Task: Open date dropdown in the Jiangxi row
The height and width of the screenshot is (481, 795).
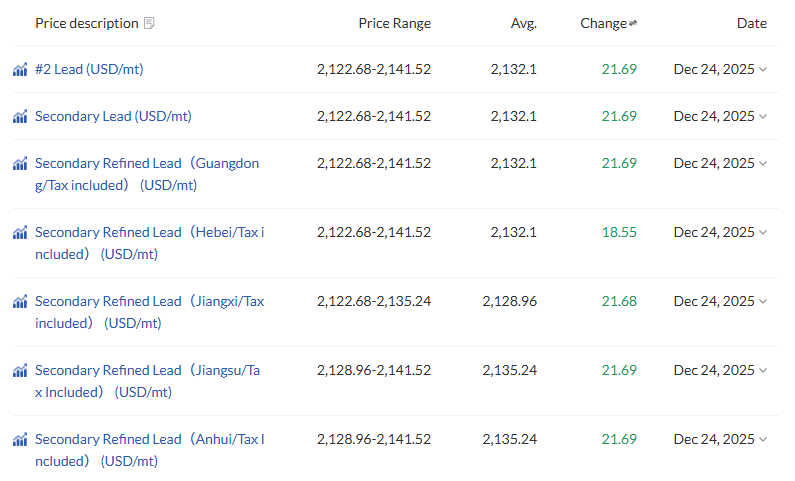Action: pyautogui.click(x=764, y=302)
